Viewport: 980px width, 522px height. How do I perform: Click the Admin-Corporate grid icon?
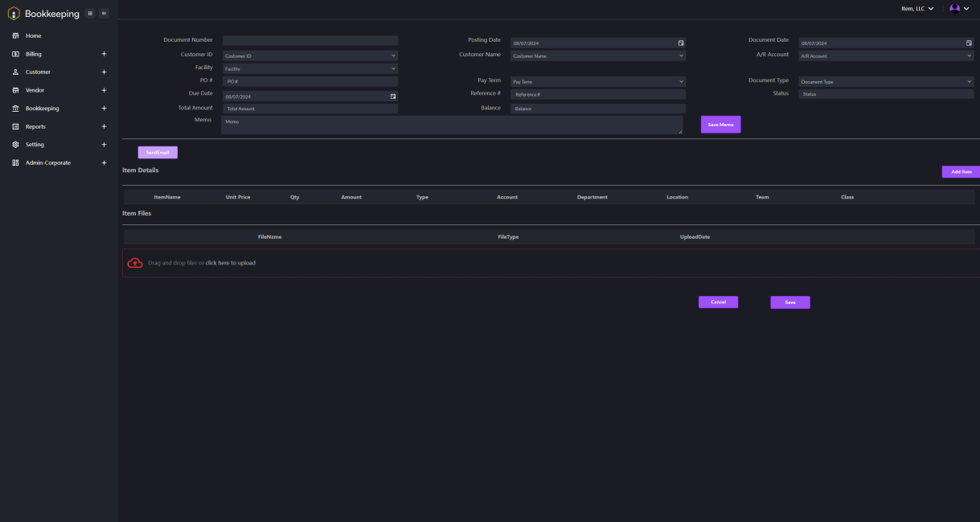[x=16, y=162]
